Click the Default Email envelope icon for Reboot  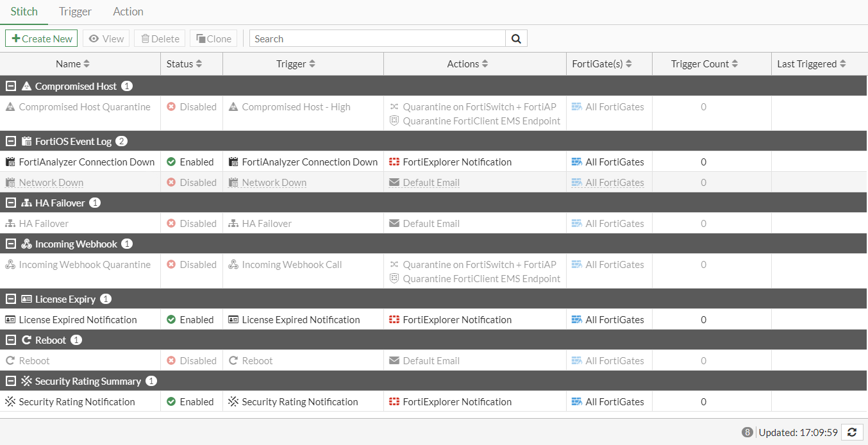point(395,360)
